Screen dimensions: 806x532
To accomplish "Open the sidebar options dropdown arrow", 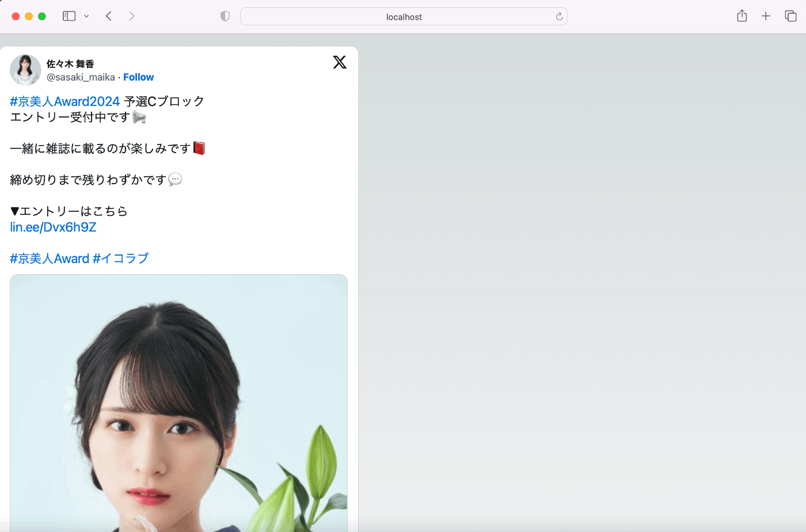I will [86, 16].
